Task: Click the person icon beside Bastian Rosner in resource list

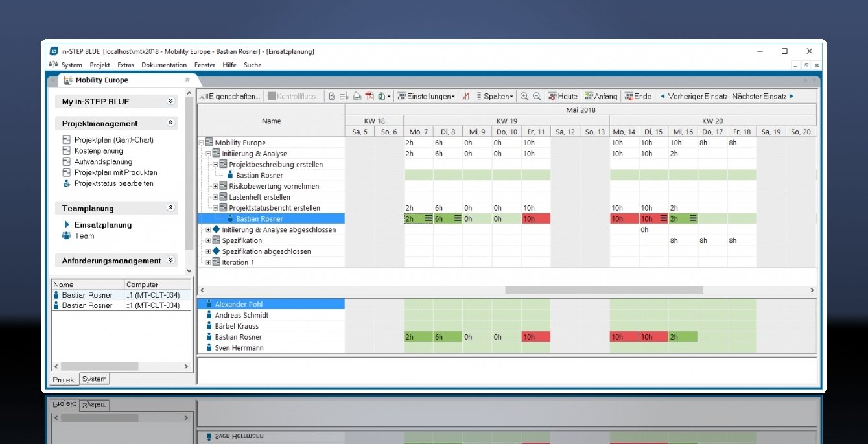Action: [209, 337]
